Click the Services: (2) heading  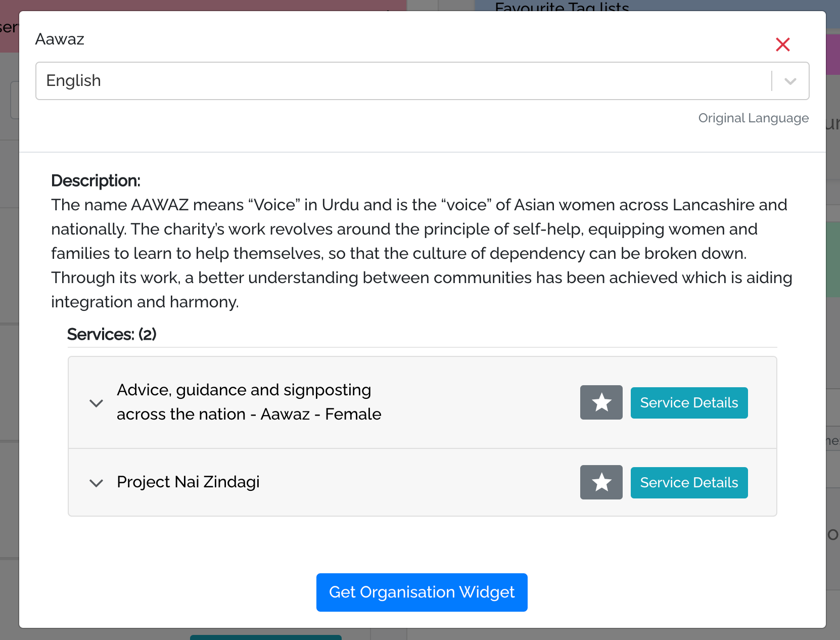point(112,334)
